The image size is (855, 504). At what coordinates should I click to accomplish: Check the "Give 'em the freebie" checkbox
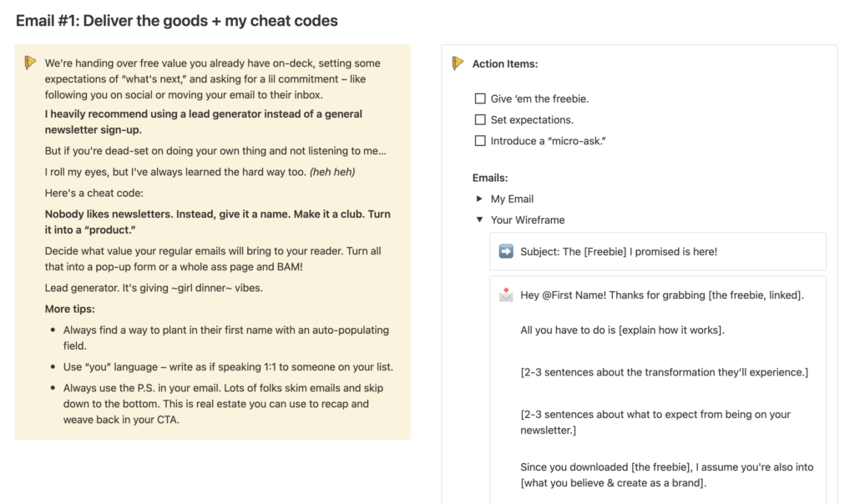coord(480,98)
